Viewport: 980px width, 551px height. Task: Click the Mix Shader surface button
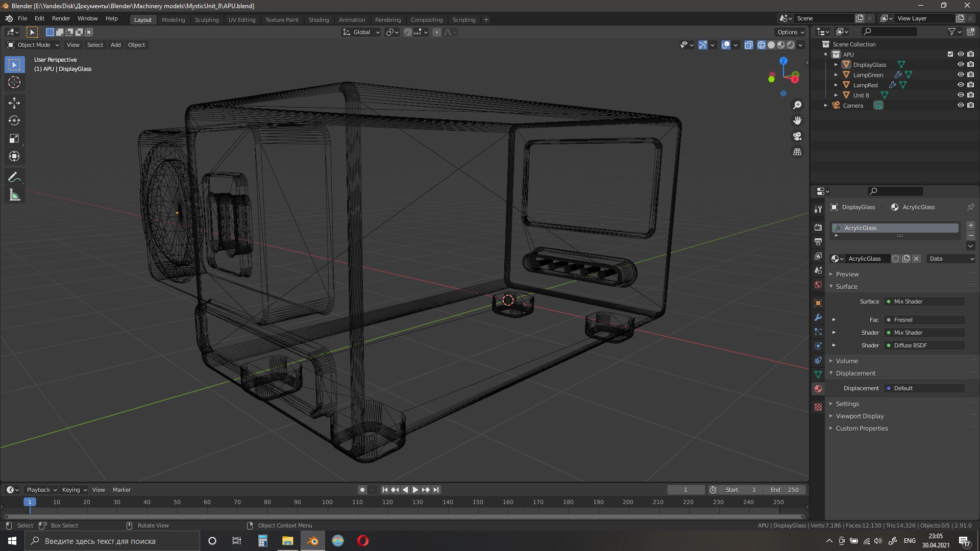pos(925,302)
